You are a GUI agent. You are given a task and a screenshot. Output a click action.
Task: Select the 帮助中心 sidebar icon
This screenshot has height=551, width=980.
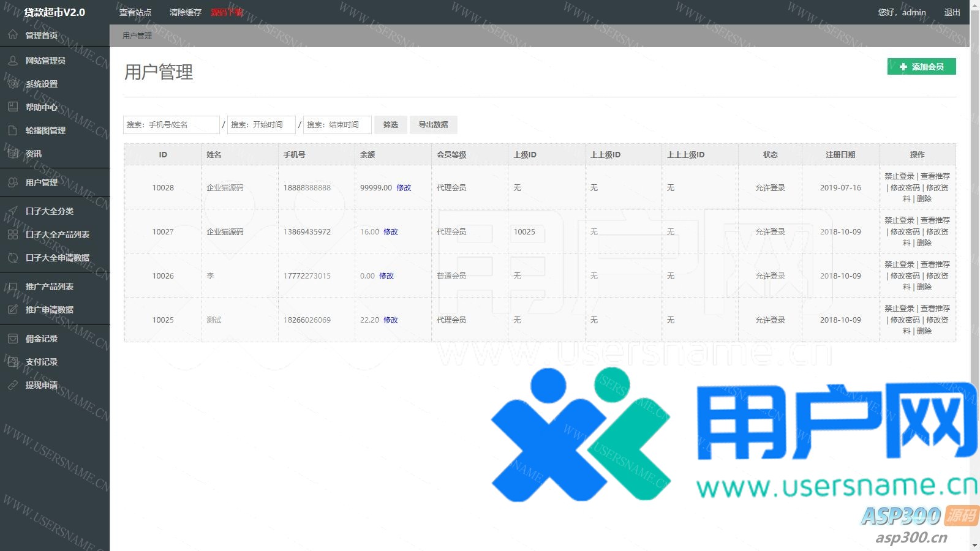(x=13, y=107)
